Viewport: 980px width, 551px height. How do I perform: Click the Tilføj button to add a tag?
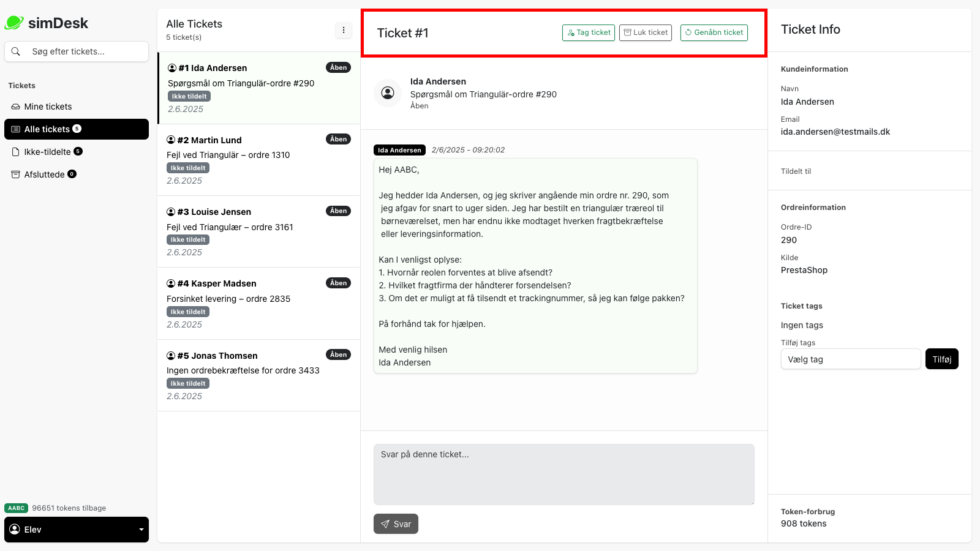[941, 359]
